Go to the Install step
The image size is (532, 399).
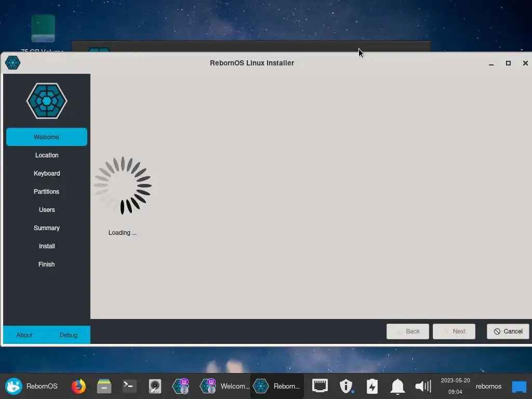tap(46, 246)
